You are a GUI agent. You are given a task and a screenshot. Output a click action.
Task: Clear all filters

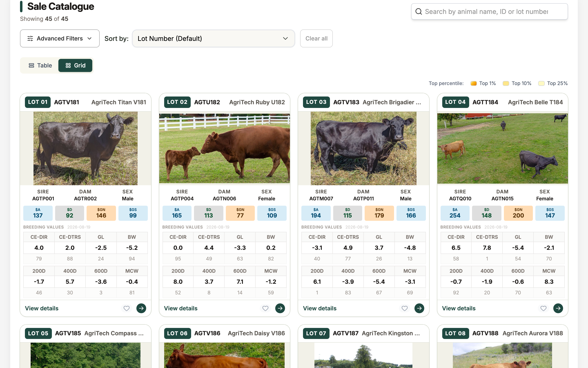(x=316, y=38)
